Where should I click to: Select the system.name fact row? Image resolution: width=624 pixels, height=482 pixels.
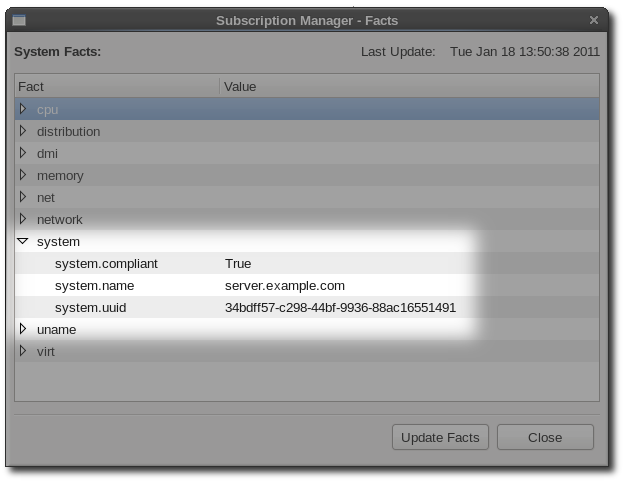click(x=307, y=285)
